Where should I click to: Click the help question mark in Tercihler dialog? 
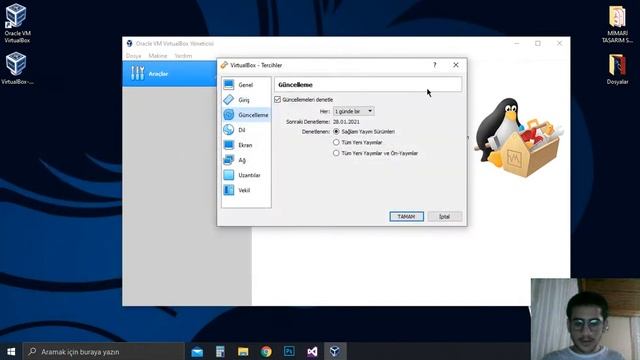(x=435, y=65)
